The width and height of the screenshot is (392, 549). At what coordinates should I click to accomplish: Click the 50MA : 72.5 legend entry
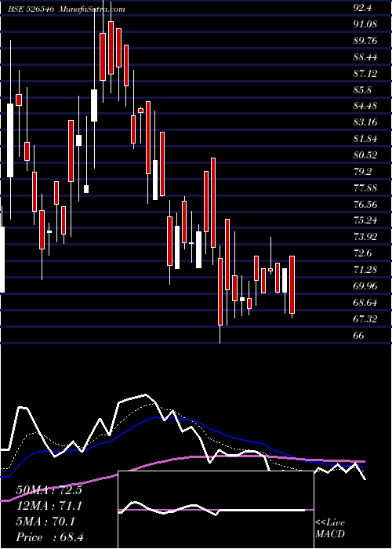(49, 490)
